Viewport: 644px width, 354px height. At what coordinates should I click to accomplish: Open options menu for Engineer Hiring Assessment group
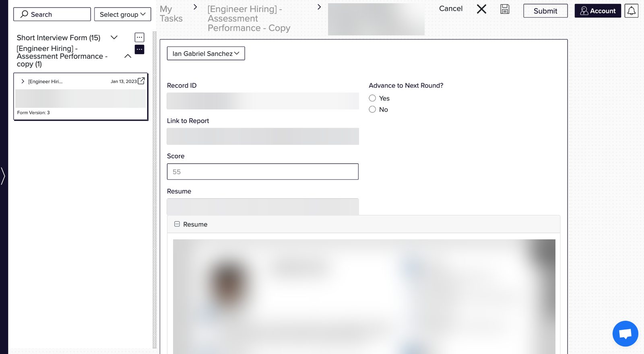coord(139,49)
